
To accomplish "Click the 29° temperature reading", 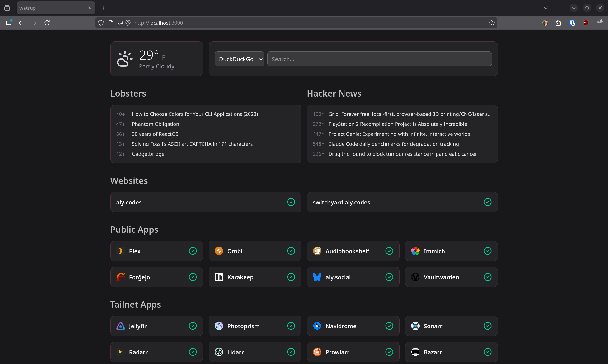I will pos(149,55).
